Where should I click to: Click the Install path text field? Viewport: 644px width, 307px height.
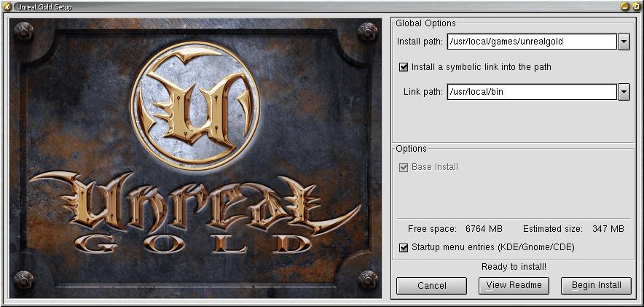(x=532, y=42)
